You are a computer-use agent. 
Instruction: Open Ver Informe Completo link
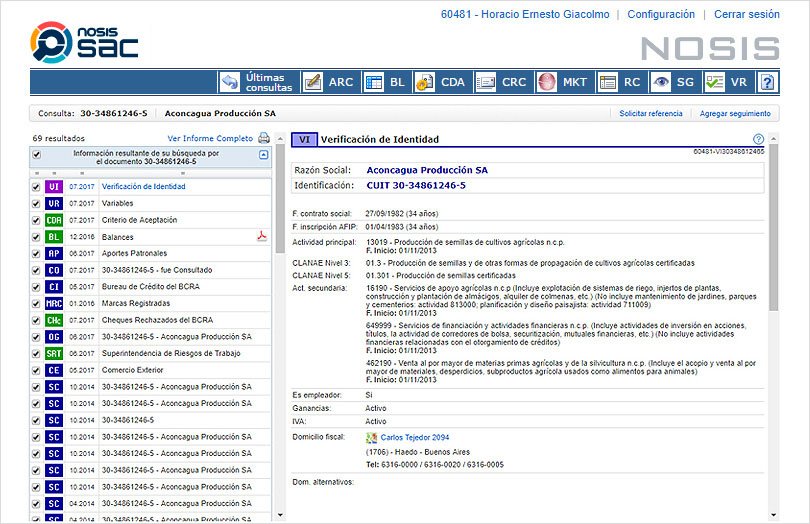[210, 138]
